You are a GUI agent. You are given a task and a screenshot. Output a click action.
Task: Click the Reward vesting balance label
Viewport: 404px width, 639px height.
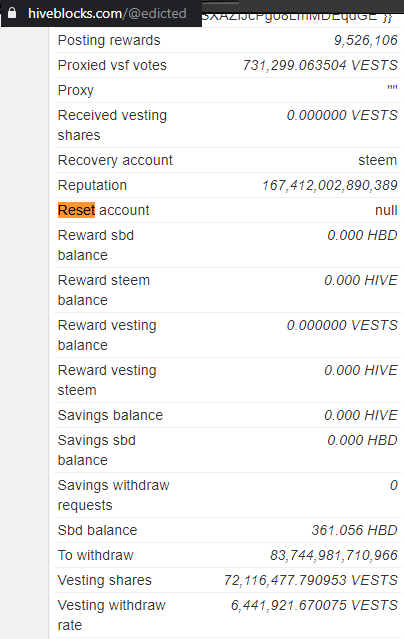(x=107, y=335)
